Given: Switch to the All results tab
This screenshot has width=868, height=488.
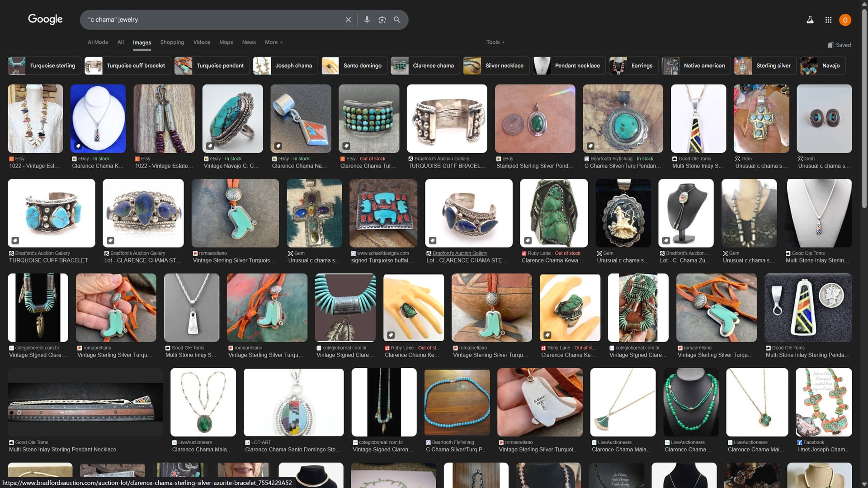Looking at the screenshot, I should [120, 42].
